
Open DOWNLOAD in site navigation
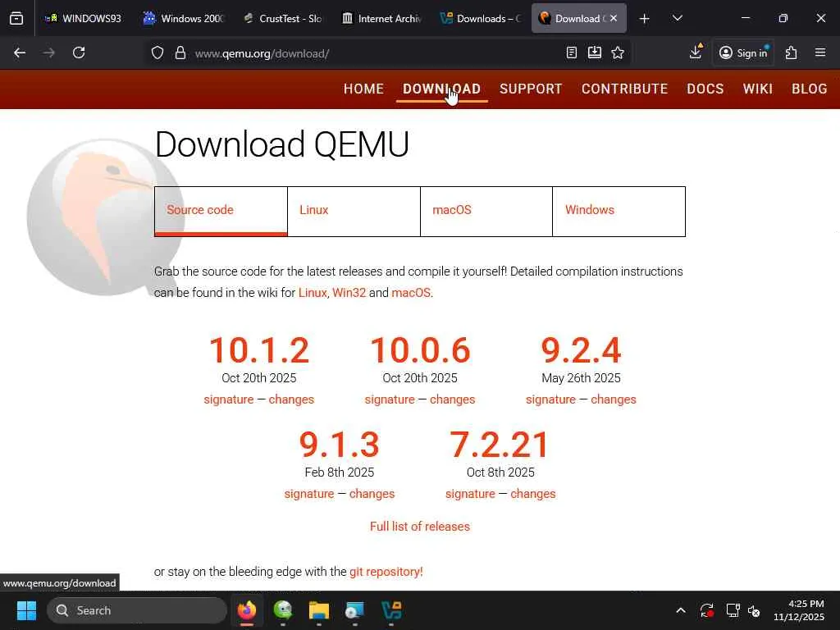441,89
